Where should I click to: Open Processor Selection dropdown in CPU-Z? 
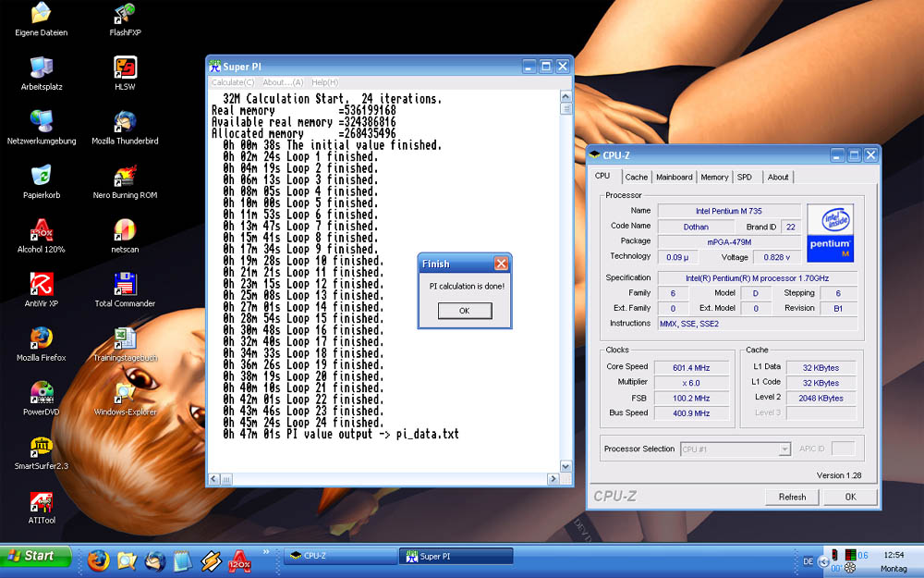pos(784,449)
